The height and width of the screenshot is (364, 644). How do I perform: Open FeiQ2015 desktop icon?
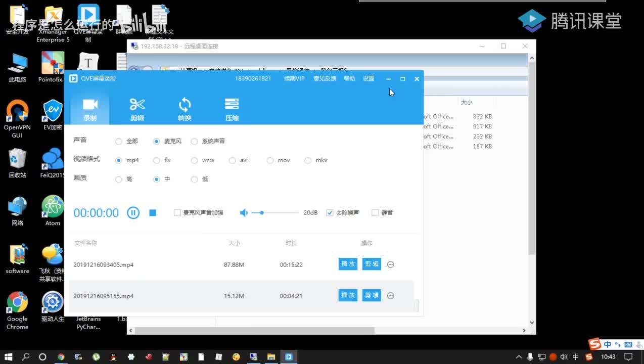click(53, 163)
